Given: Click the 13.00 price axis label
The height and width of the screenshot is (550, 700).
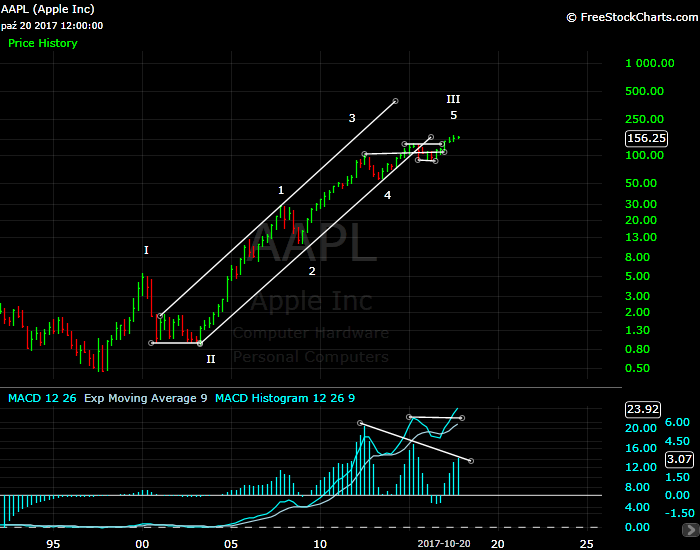Looking at the screenshot, I should coord(641,238).
